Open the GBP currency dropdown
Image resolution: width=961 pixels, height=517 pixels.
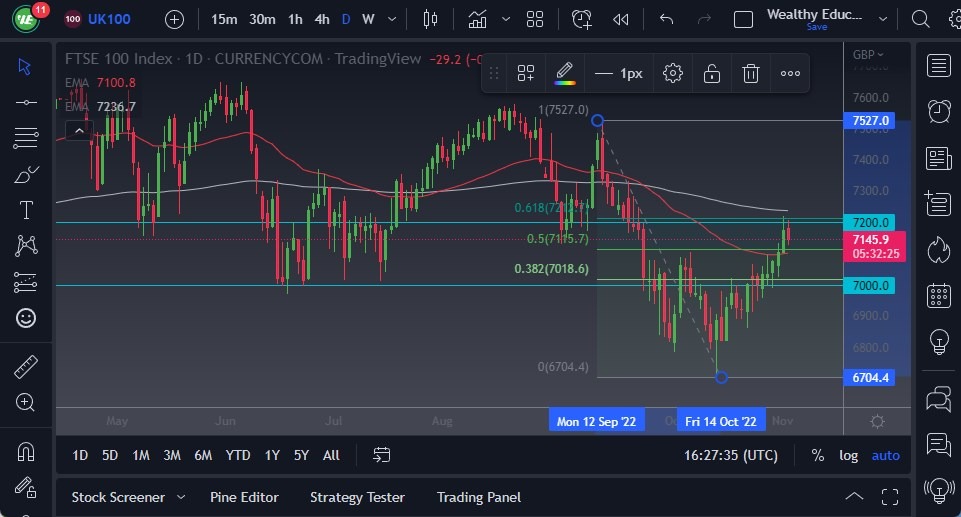pyautogui.click(x=868, y=55)
